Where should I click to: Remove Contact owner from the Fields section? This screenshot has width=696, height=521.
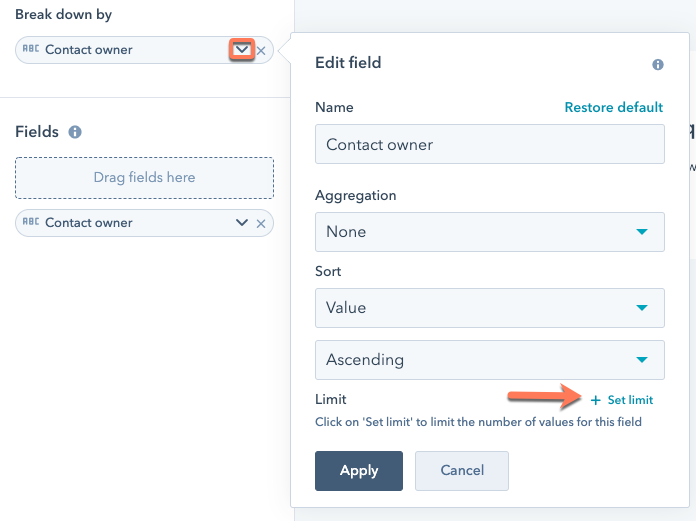(261, 224)
